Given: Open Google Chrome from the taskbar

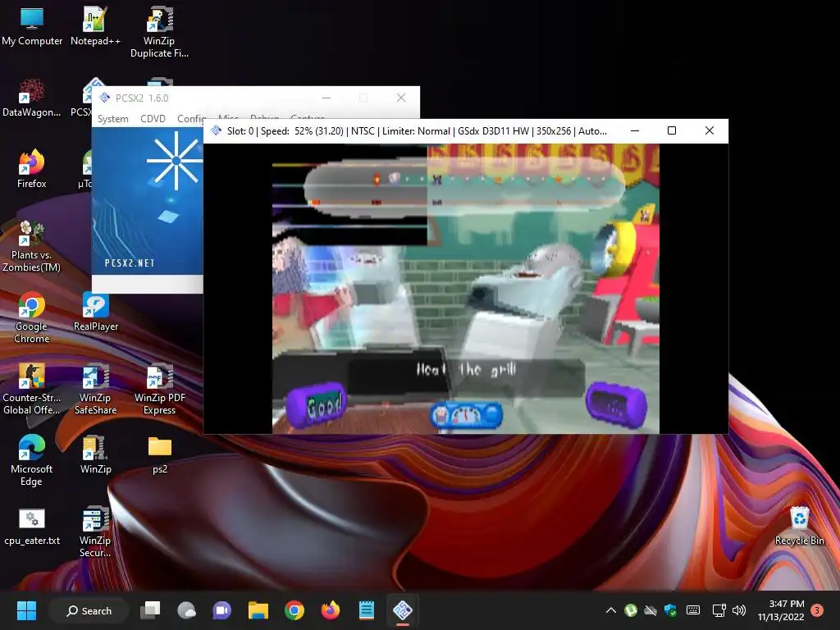Looking at the screenshot, I should (294, 610).
